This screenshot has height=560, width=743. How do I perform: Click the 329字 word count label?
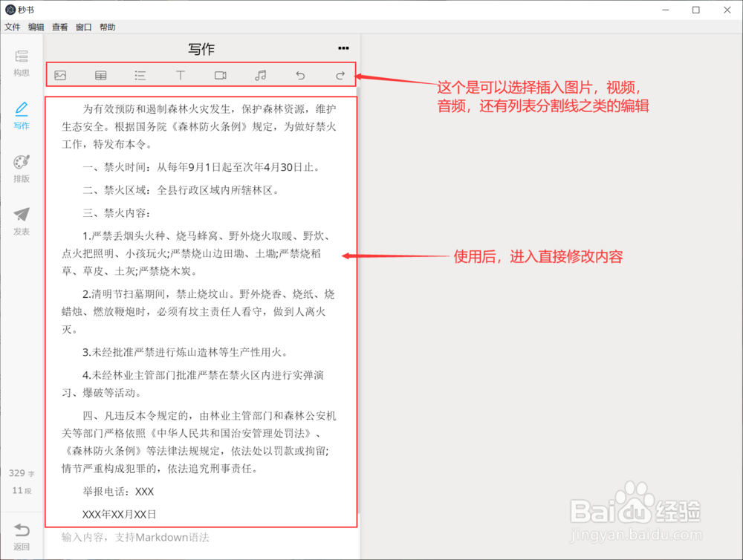click(x=21, y=473)
